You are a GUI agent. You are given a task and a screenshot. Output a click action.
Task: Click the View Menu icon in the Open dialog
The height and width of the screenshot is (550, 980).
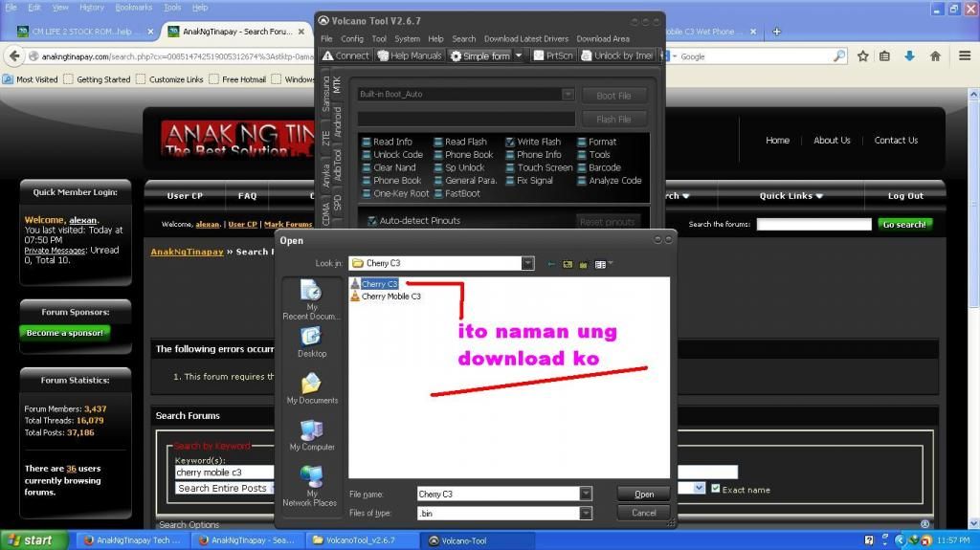[x=602, y=263]
